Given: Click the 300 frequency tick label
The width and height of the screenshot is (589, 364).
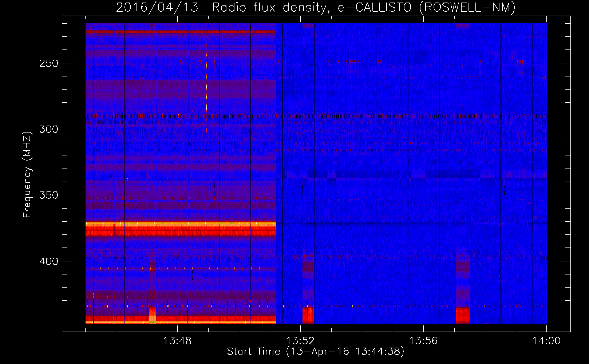Looking at the screenshot, I should [49, 129].
